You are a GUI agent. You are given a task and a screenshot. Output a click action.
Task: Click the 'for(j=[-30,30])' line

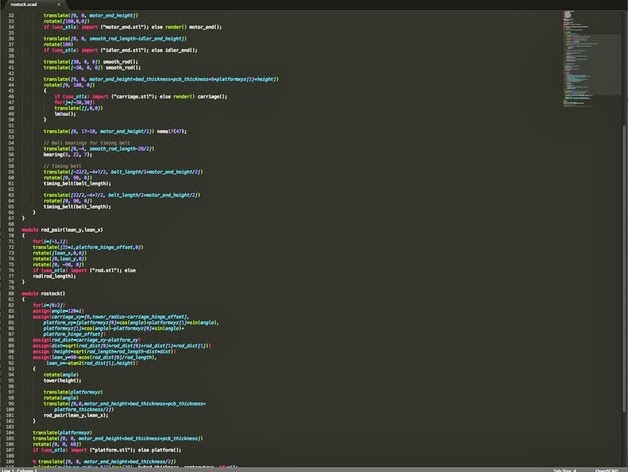[74, 103]
